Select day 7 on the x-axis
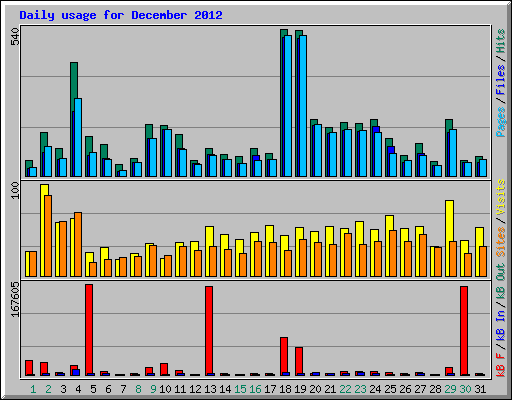The width and height of the screenshot is (512, 400). [x=123, y=389]
